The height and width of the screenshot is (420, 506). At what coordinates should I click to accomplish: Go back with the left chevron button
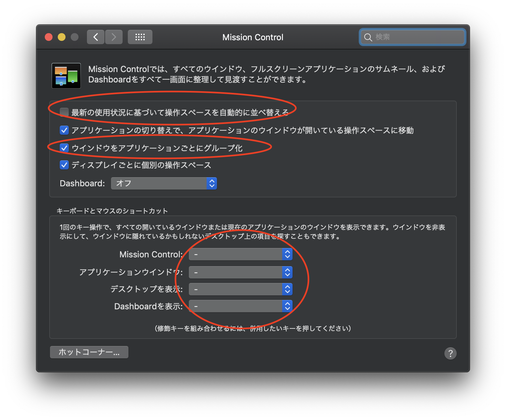[96, 37]
